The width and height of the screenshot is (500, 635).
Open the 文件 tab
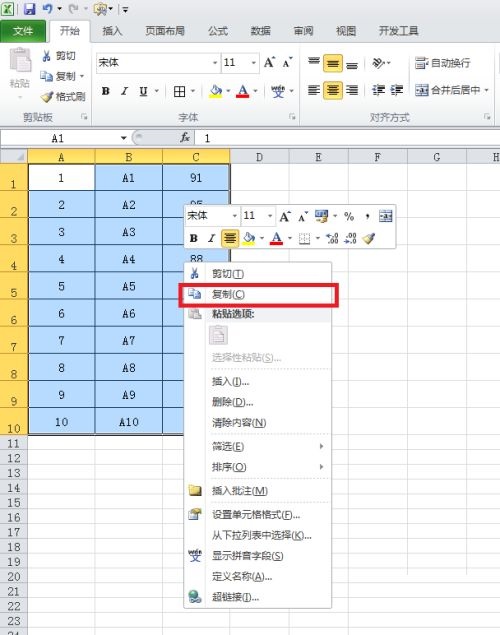[x=23, y=31]
